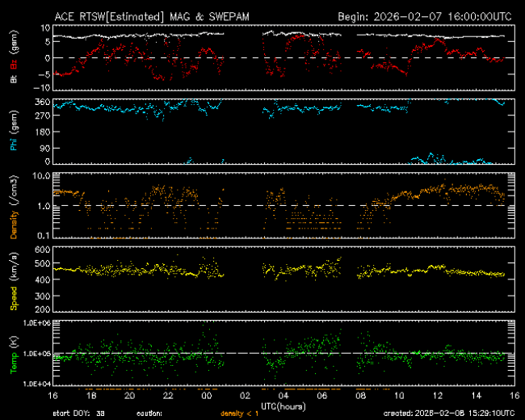Screen dimensions: 525x420
Task: Click the 'caution:' label at bottom
Action: pyautogui.click(x=149, y=414)
